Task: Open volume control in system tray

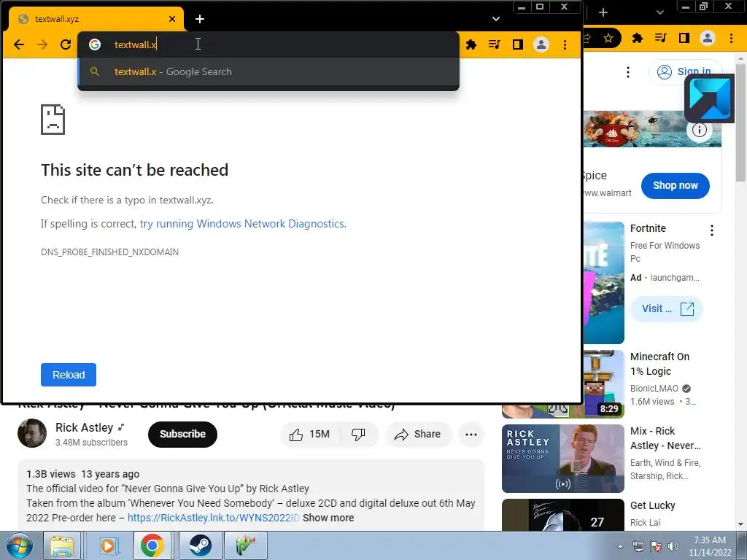Action: 673,546
